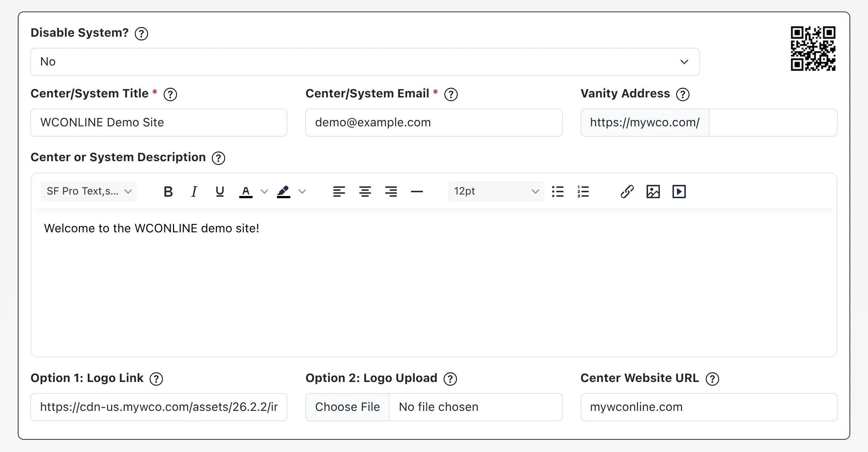
Task: Toggle italic formatting
Action: pyautogui.click(x=194, y=192)
